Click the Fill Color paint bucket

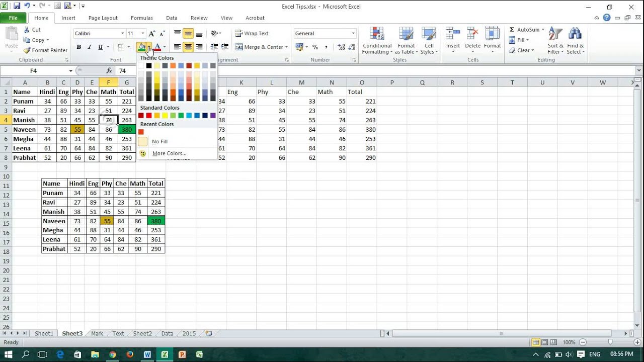tap(141, 47)
